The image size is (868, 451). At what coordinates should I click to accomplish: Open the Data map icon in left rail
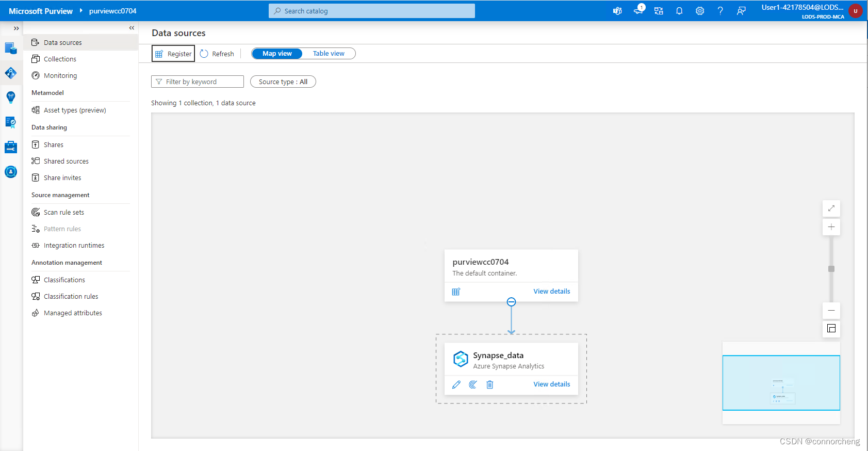(x=11, y=73)
